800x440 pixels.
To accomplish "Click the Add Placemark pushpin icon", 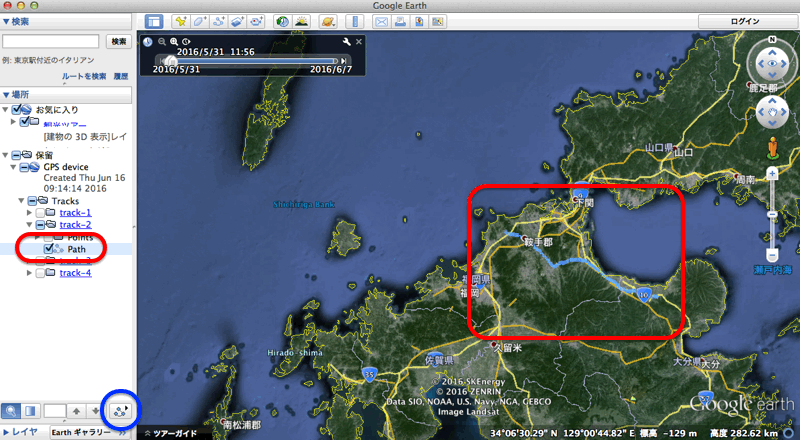I will point(181,21).
